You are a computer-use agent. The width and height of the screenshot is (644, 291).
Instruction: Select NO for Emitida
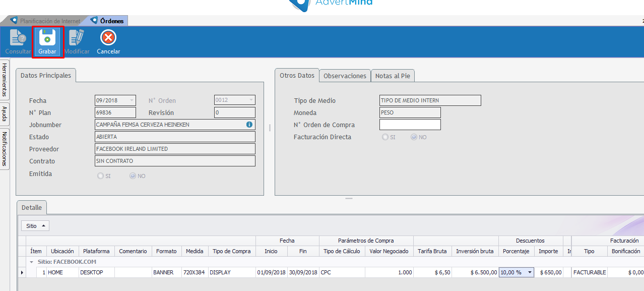133,176
